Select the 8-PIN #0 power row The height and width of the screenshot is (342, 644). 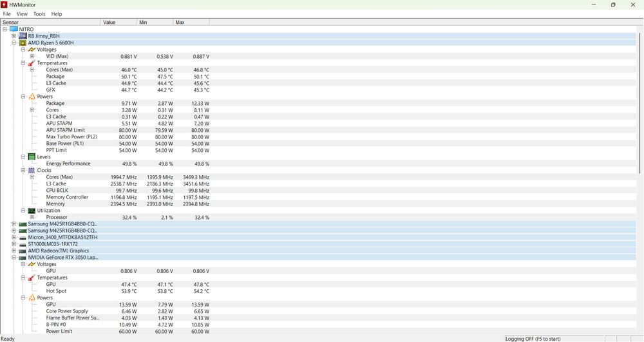click(x=318, y=325)
